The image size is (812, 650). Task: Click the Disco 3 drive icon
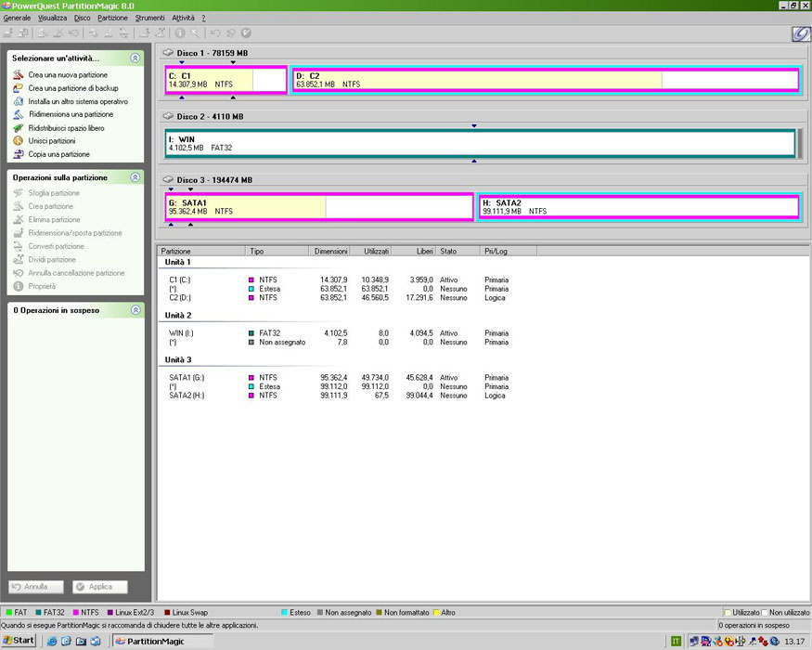[168, 180]
